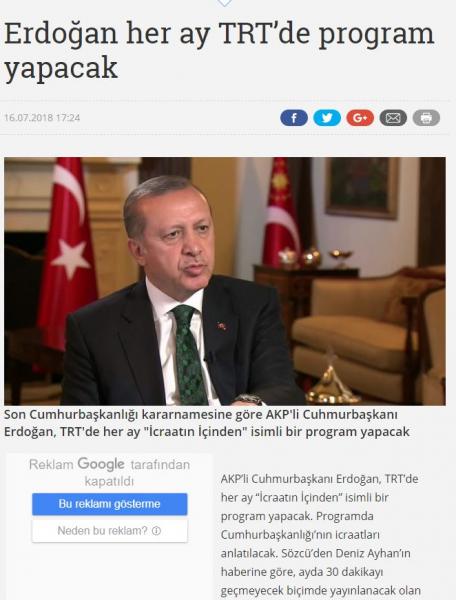Viewport: 456px width, 600px height.
Task: Share article on Facebook
Action: pos(294,118)
